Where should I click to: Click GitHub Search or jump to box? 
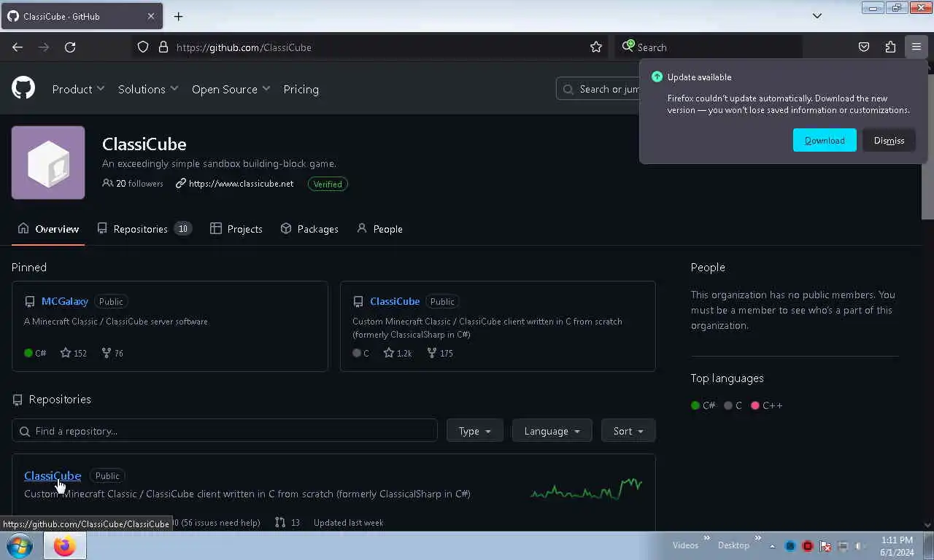(x=598, y=89)
